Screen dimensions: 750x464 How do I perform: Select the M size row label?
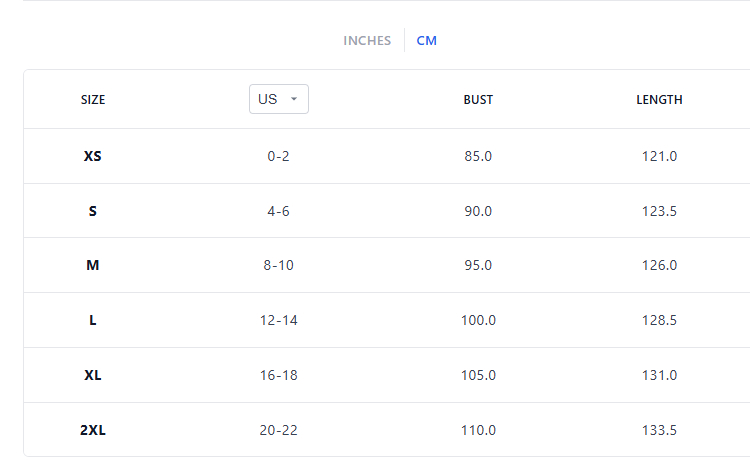[93, 265]
